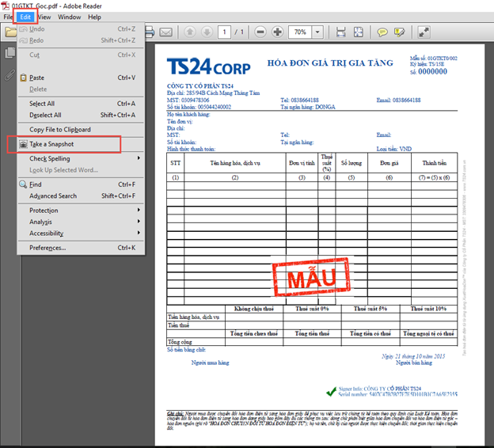Expand the Analysis submenu
The height and width of the screenshot is (448, 494).
[x=81, y=222]
